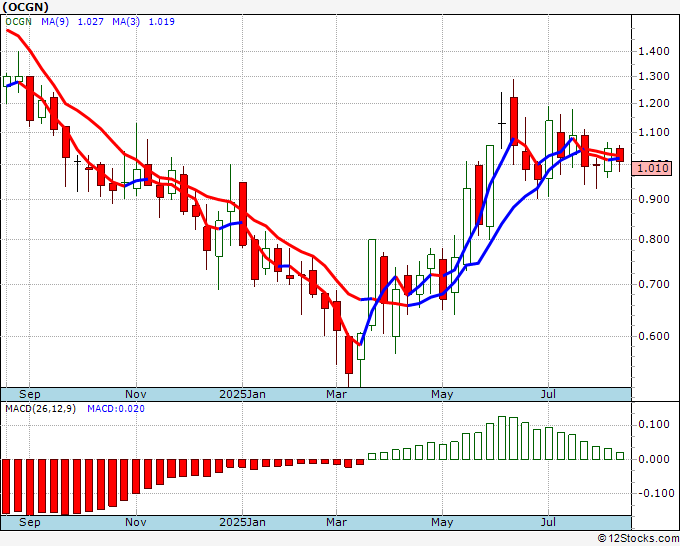Click Jul on the price chart date axis

[x=549, y=394]
